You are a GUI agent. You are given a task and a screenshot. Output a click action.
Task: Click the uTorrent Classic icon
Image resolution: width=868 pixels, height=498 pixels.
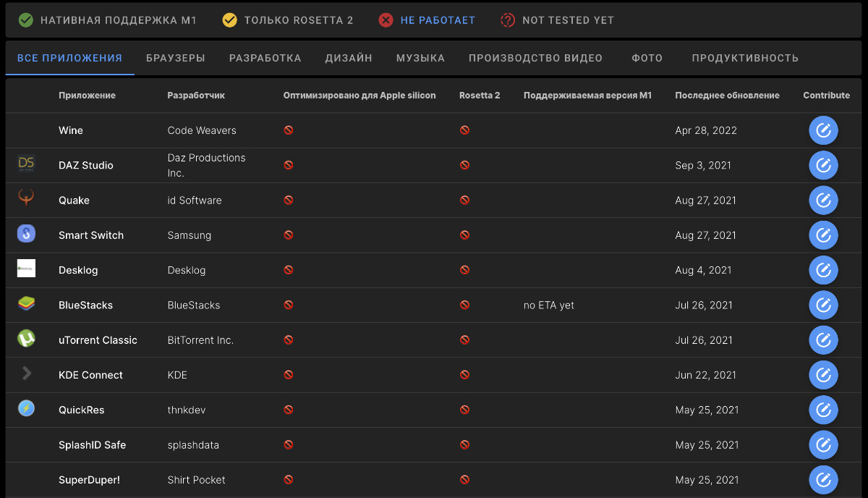(x=26, y=339)
